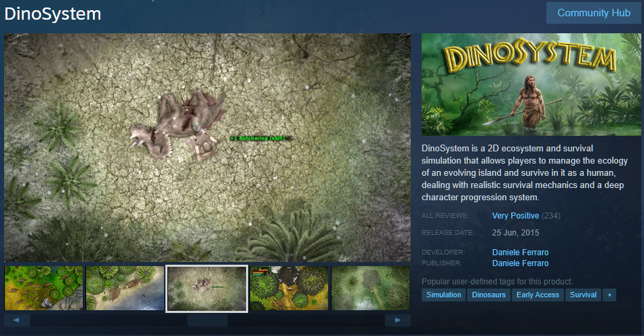Click the ALL REVIEWS label
Image resolution: width=644 pixels, height=336 pixels.
(445, 215)
